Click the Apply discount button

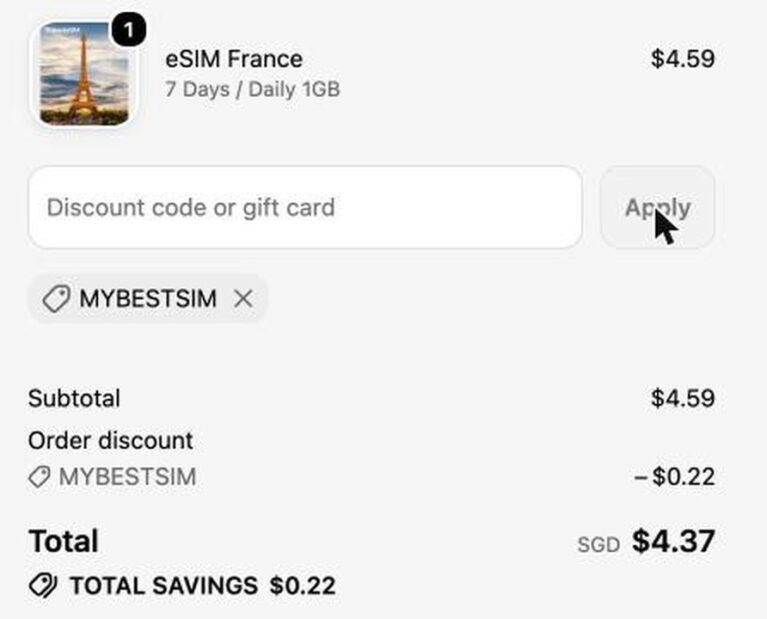[x=657, y=207]
